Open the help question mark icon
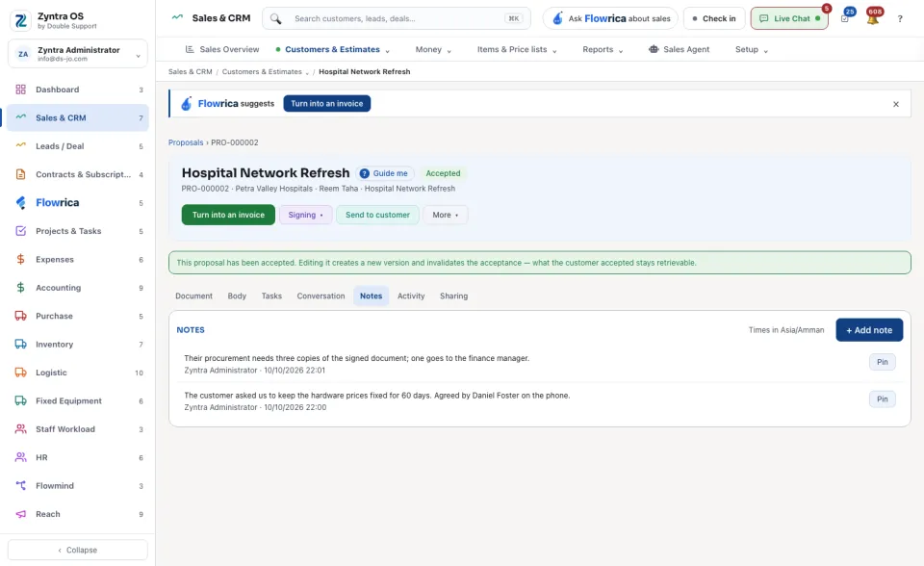924x566 pixels. 900,19
